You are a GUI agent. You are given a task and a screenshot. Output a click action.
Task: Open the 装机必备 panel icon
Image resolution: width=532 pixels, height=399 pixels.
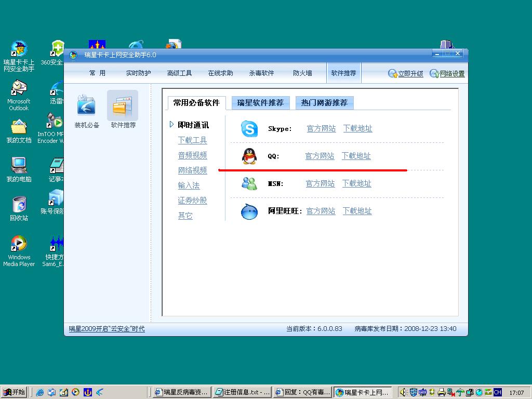coord(86,104)
